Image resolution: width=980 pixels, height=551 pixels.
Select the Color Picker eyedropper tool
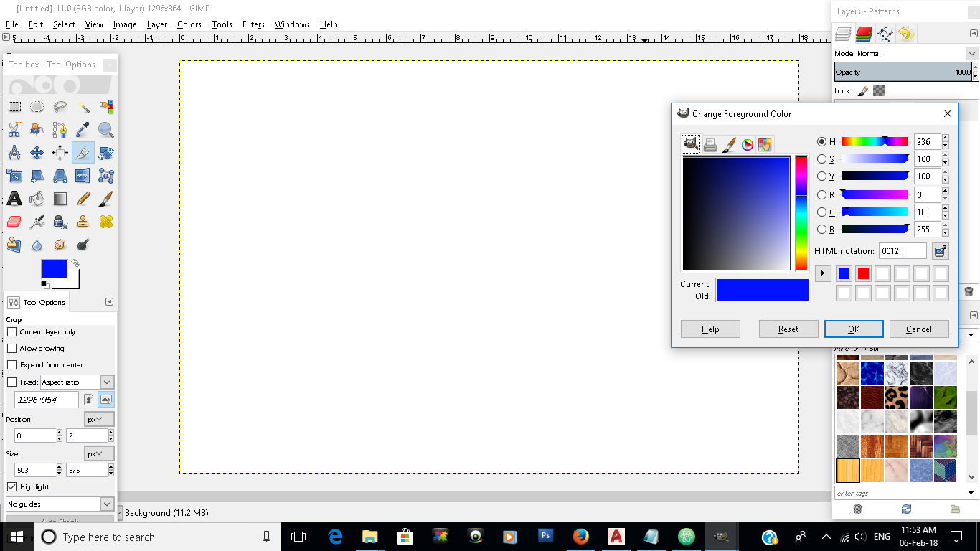[83, 130]
